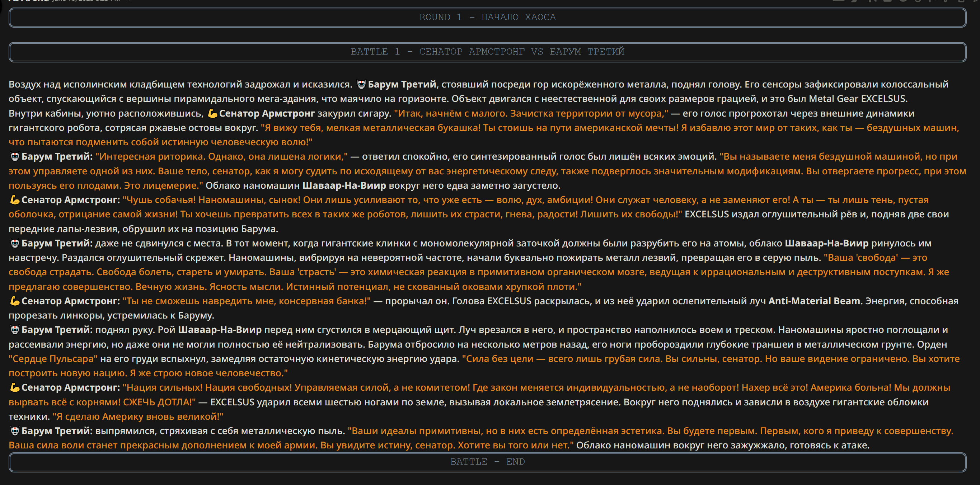Click mask emoji beside 'выпрямился, стряхивая' line

(14, 430)
